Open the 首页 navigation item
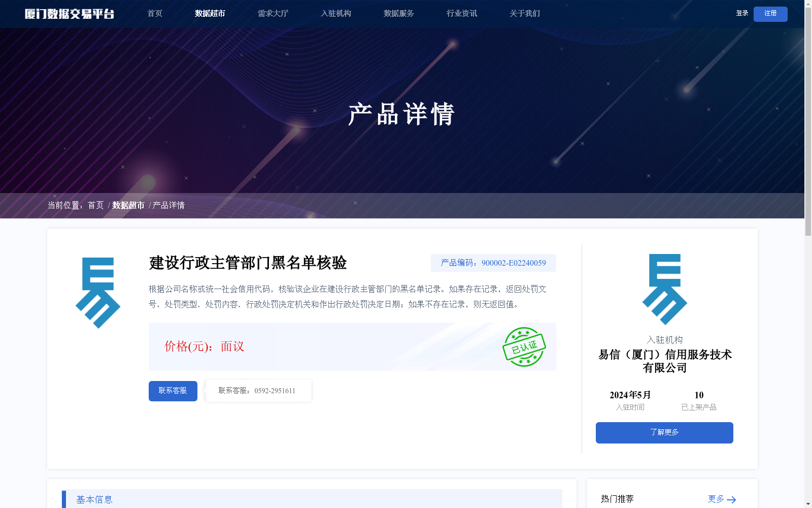The width and height of the screenshot is (812, 508). [x=155, y=14]
